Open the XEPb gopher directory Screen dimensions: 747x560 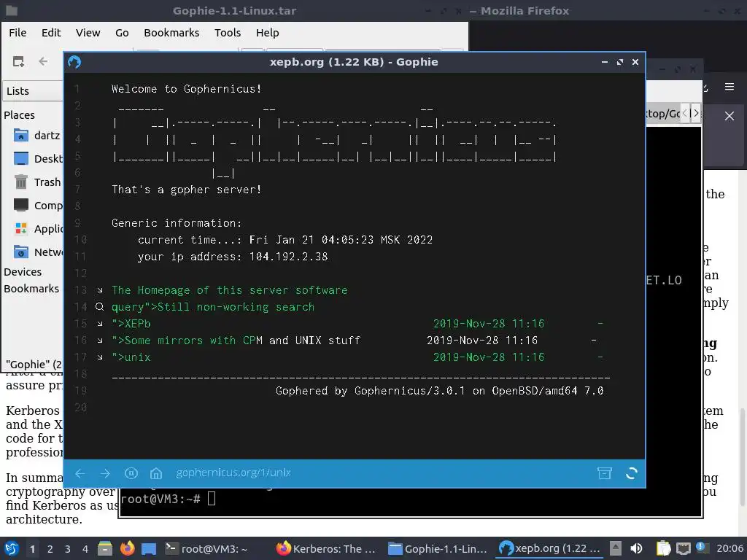pyautogui.click(x=131, y=324)
